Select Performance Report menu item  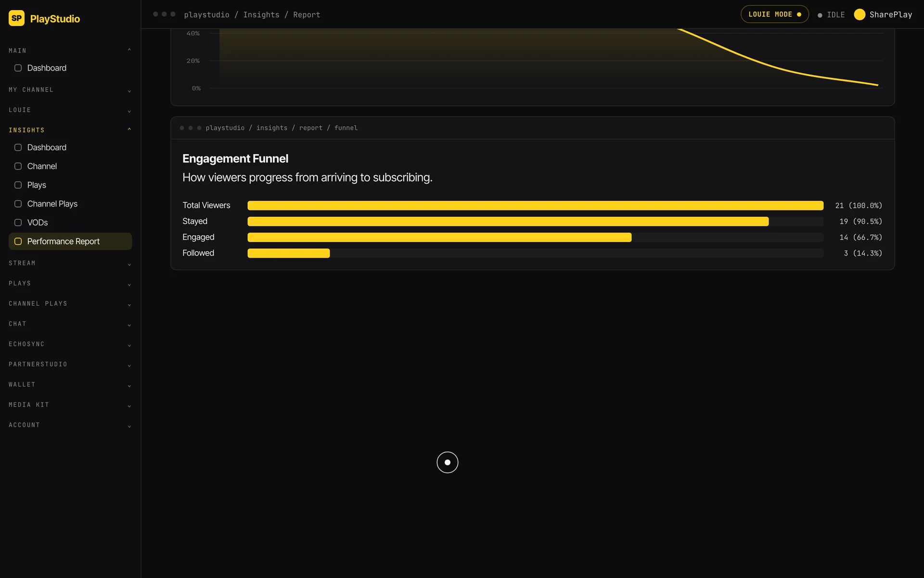70,241
